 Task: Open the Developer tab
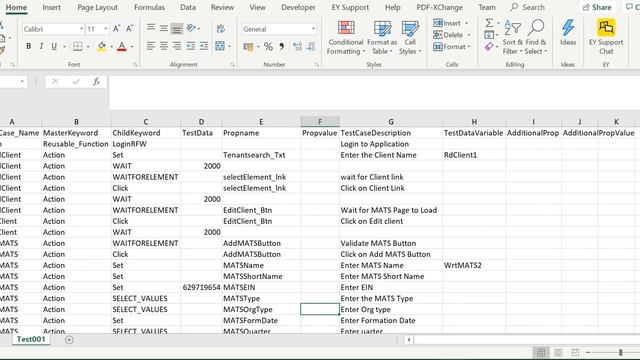click(x=298, y=7)
